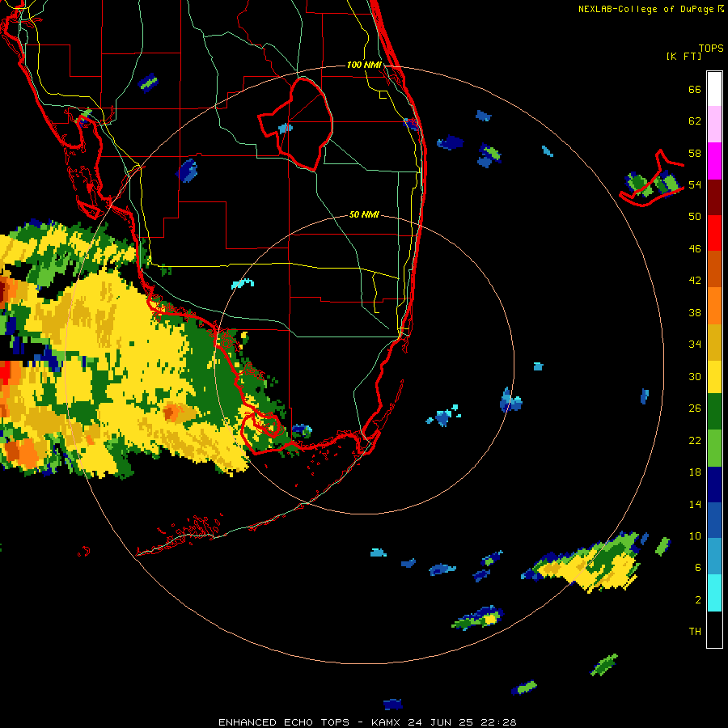
Task: Select the gold 34 kft swatch
Action: pyautogui.click(x=714, y=342)
